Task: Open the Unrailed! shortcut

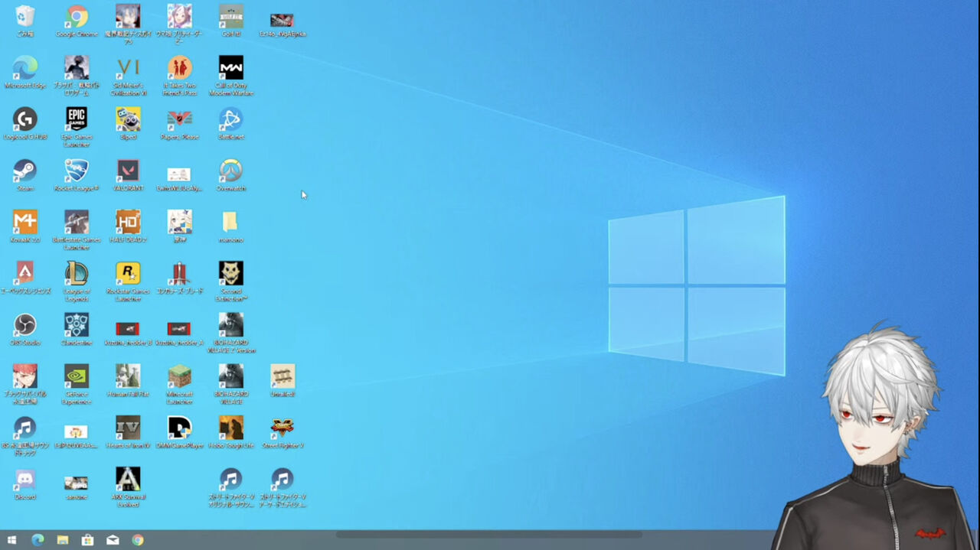Action: tap(283, 376)
